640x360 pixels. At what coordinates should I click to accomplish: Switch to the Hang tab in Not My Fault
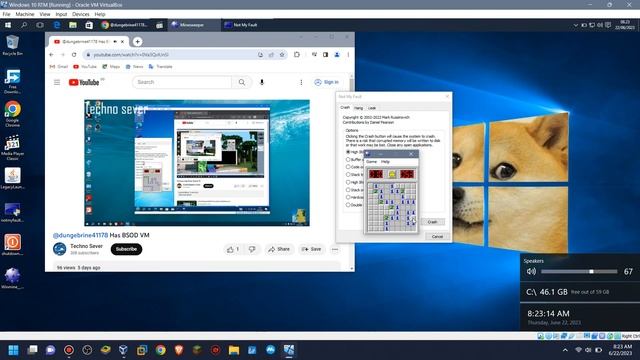point(358,108)
